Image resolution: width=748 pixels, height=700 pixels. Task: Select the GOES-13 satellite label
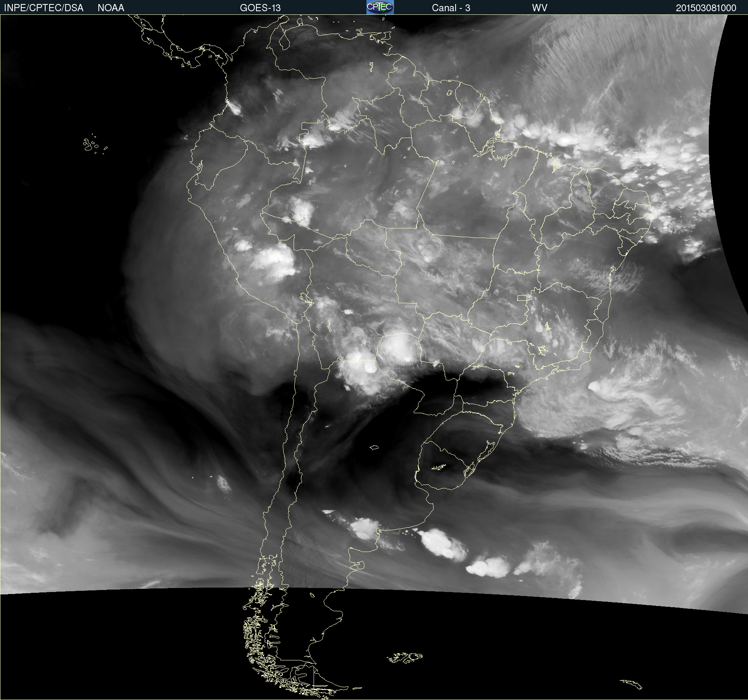260,8
